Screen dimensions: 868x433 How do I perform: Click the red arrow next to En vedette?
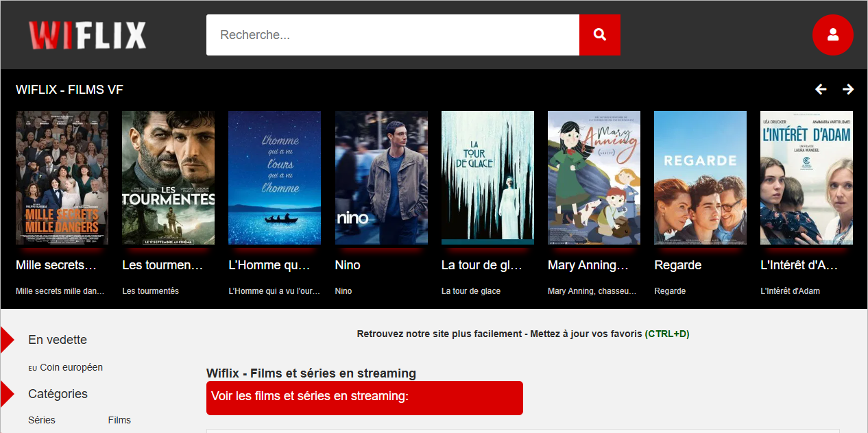7,339
